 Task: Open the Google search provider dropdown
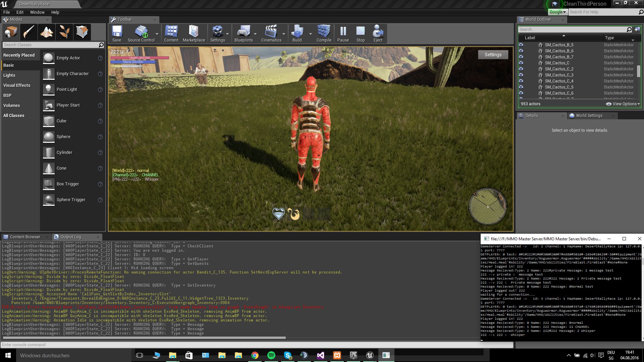click(557, 12)
